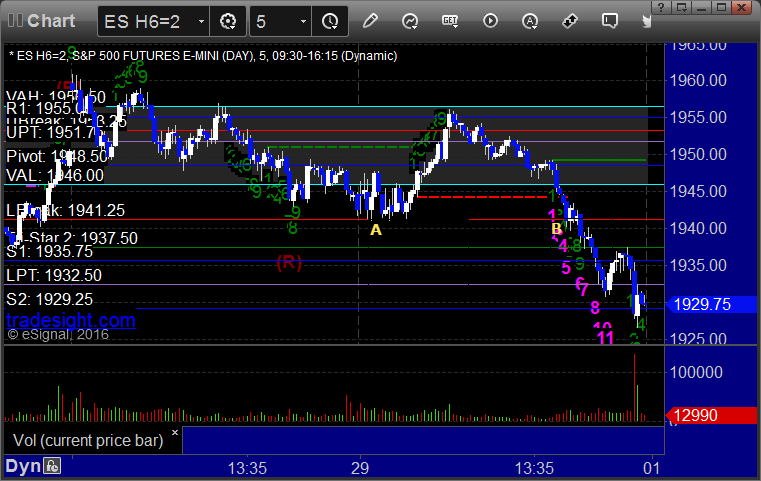Click the 'VAL: 1946.00' label
The width and height of the screenshot is (761, 481).
pyautogui.click(x=55, y=175)
